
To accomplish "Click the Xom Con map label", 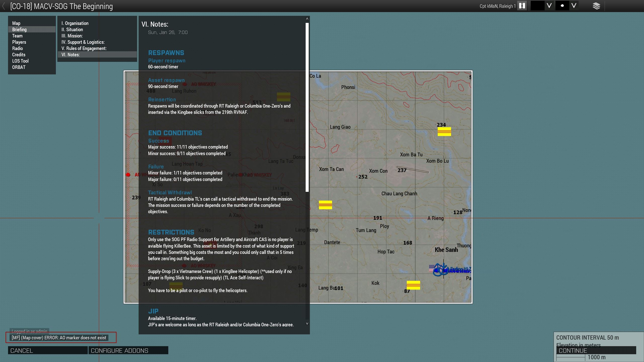I will (x=378, y=171).
